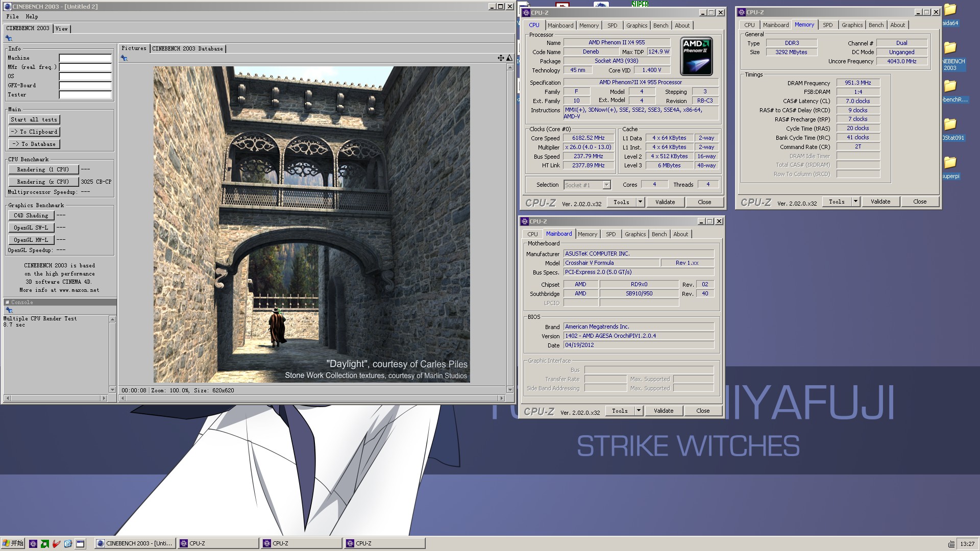
Task: Click the Crosshair V Formula model value
Action: click(x=611, y=263)
